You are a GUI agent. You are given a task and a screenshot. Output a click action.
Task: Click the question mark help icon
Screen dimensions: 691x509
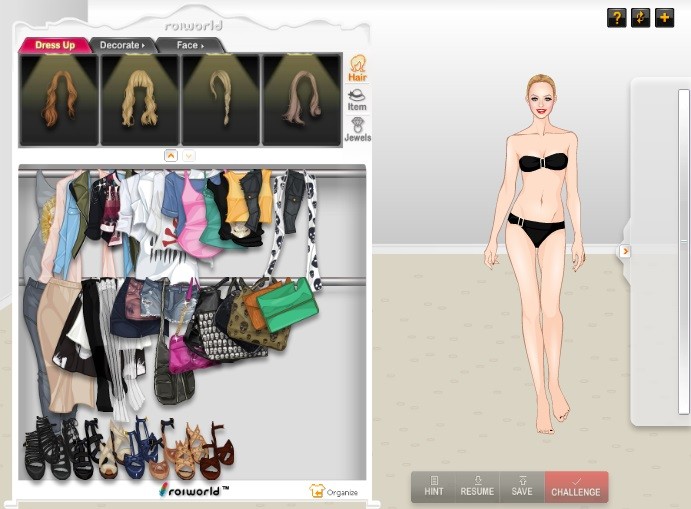(x=616, y=18)
